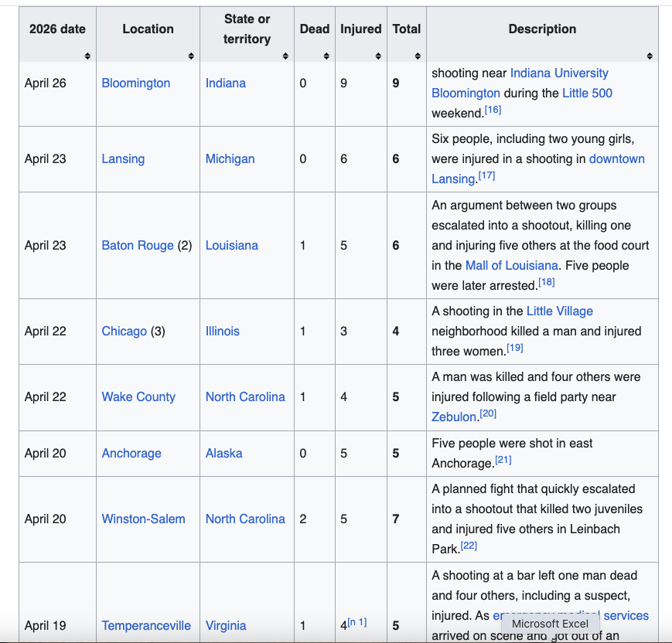Open the Wake County location link
The image size is (672, 643).
[138, 396]
